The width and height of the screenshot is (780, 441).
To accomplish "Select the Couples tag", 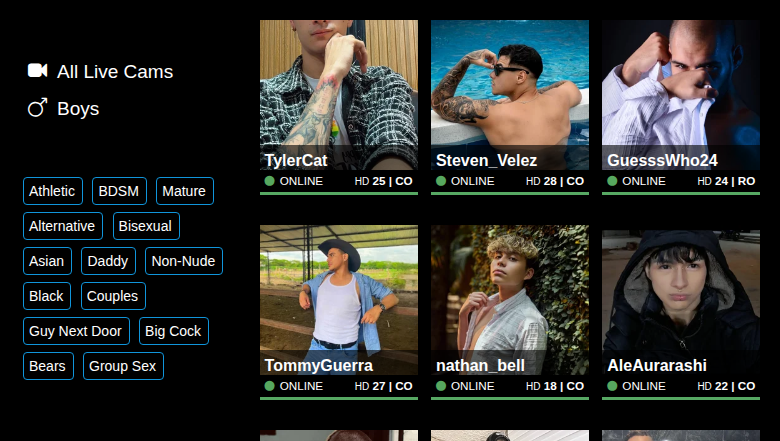I will (113, 296).
